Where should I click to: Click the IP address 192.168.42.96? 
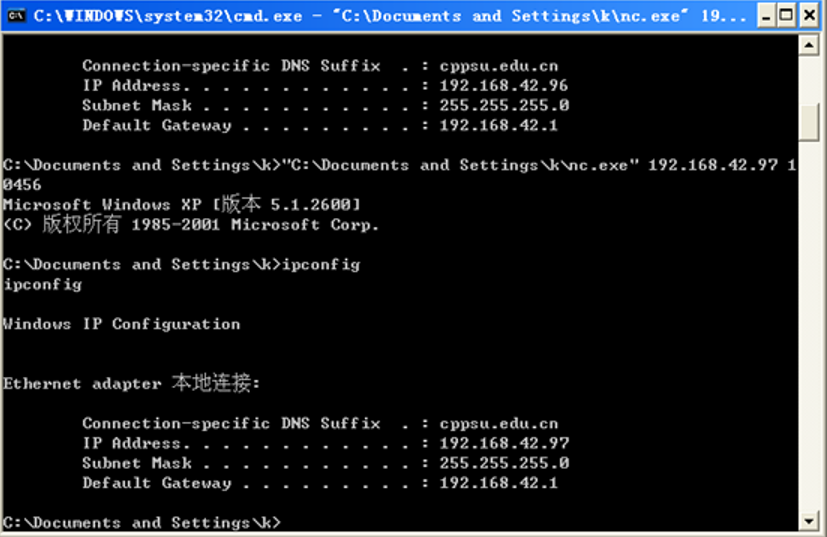(504, 86)
